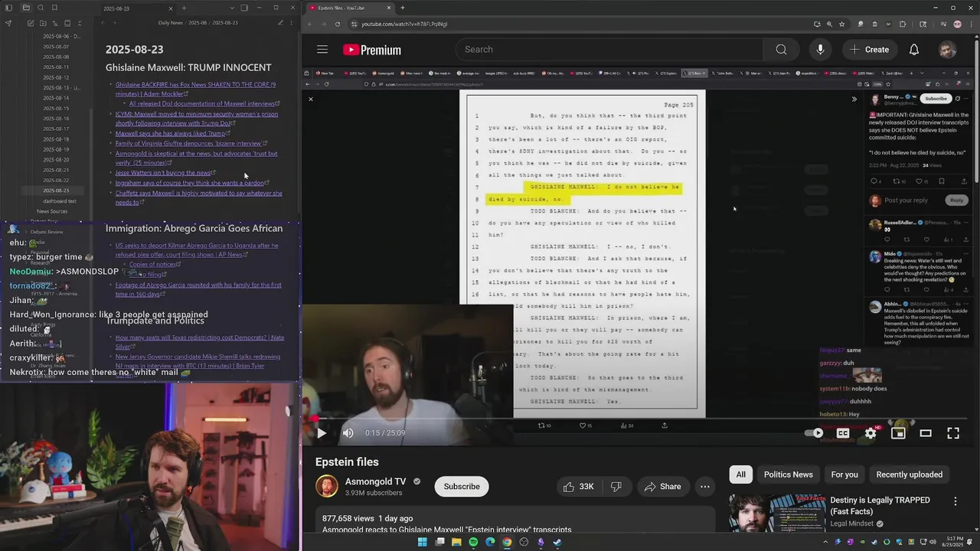Enter fullscreen on YouTube player
The image size is (980, 551).
tap(953, 433)
